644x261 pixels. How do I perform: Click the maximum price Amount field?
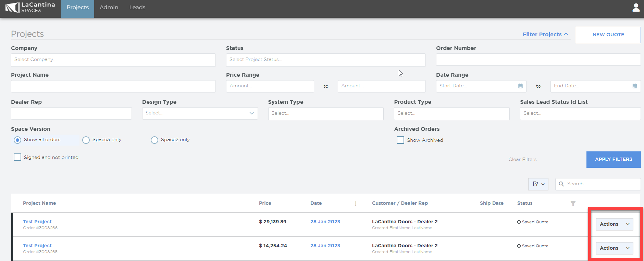tap(382, 86)
